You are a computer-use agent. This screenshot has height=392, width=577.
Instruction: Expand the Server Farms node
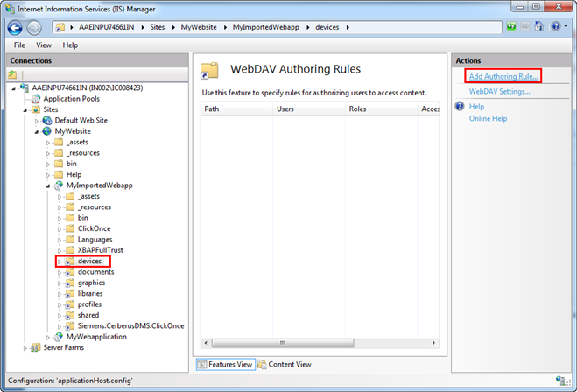point(25,347)
